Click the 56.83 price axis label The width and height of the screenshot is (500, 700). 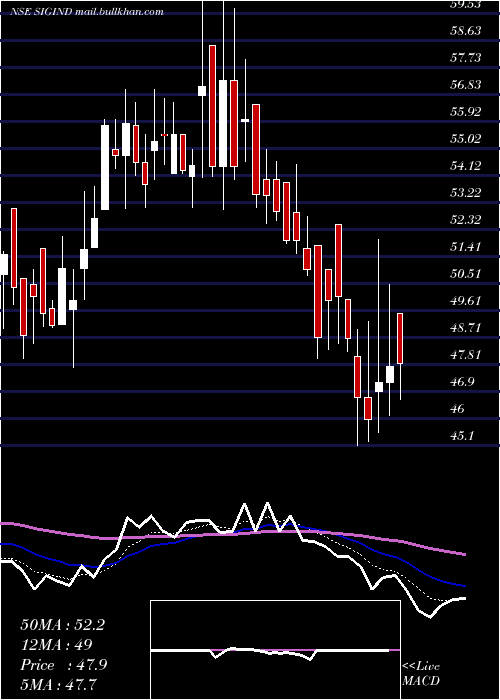click(x=466, y=84)
